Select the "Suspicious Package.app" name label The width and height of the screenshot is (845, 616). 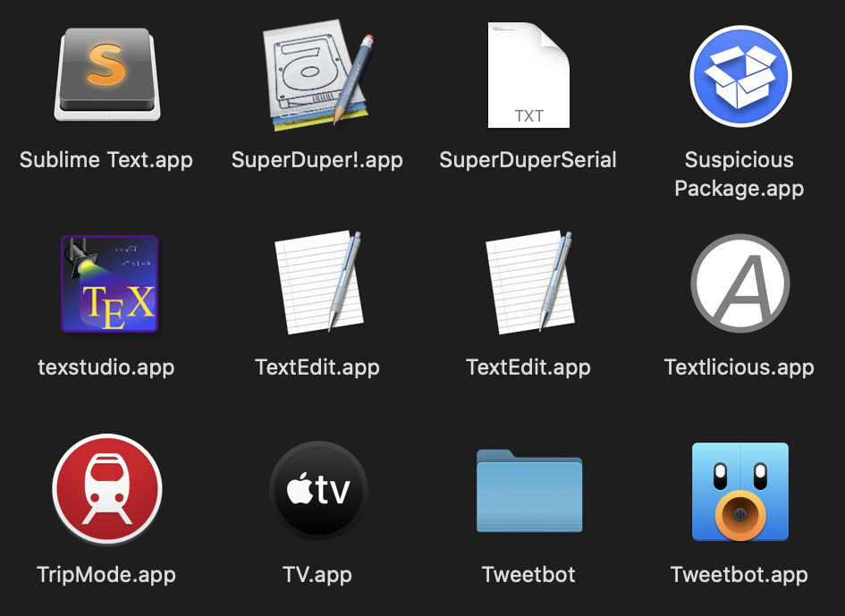point(739,174)
